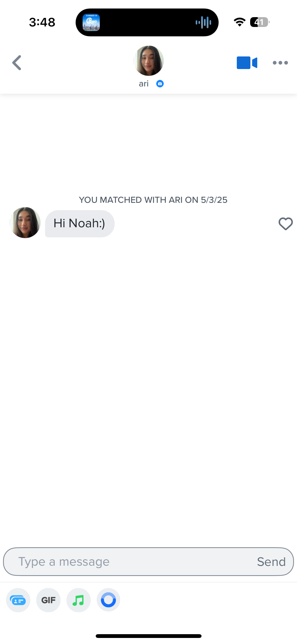Tap the matched with ARI date label
The width and height of the screenshot is (297, 644).
153,200
